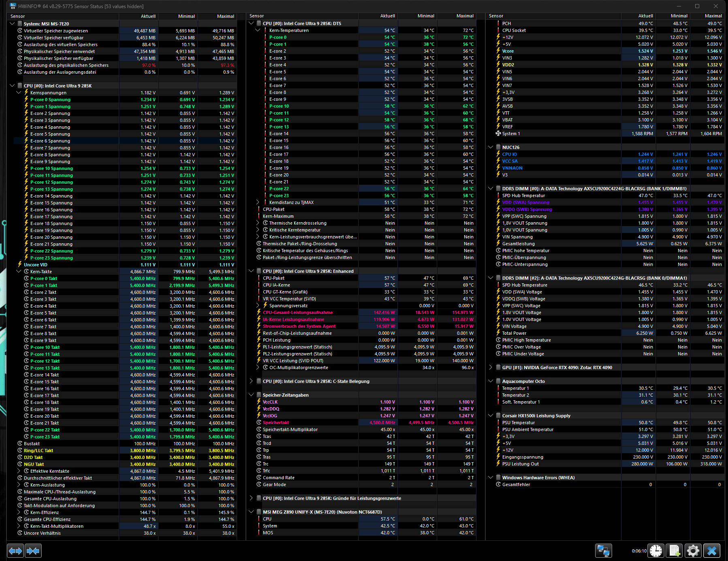Click the fan icon of System 1
This screenshot has width=728, height=561.
[498, 134]
